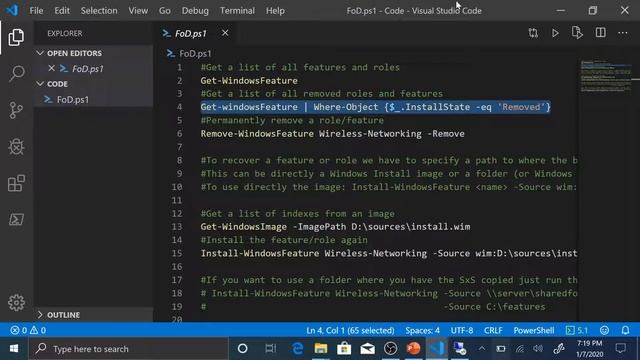Viewport: 640px width, 360px height.
Task: Open the More Actions ellipsis menu
Action: pyautogui.click(x=622, y=33)
